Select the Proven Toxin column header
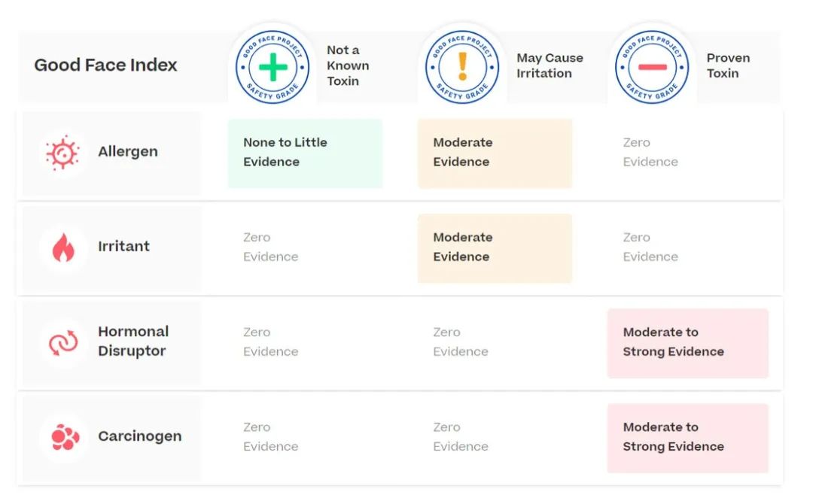813x504 pixels. click(728, 65)
